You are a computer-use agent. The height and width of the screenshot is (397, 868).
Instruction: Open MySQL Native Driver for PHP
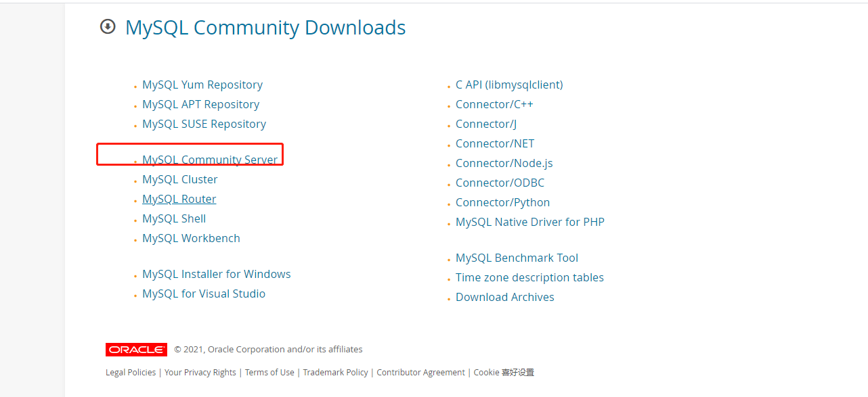pyautogui.click(x=530, y=222)
